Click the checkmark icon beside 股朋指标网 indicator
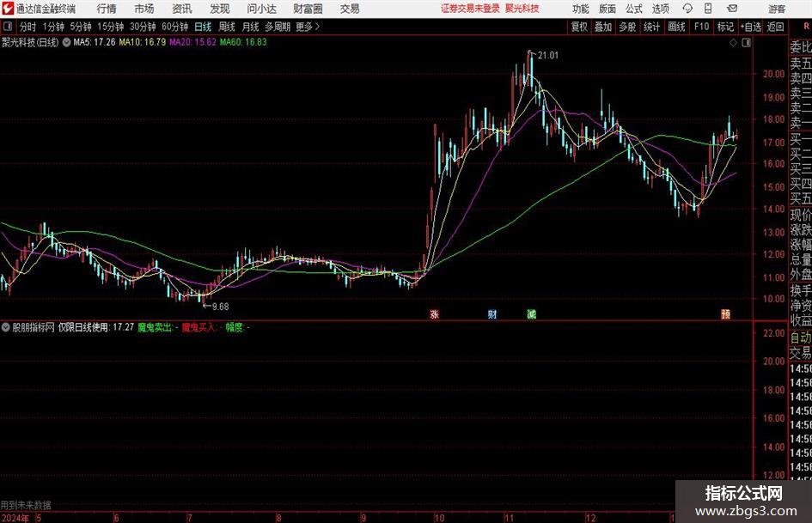This screenshot has height=523, width=812. point(5,327)
